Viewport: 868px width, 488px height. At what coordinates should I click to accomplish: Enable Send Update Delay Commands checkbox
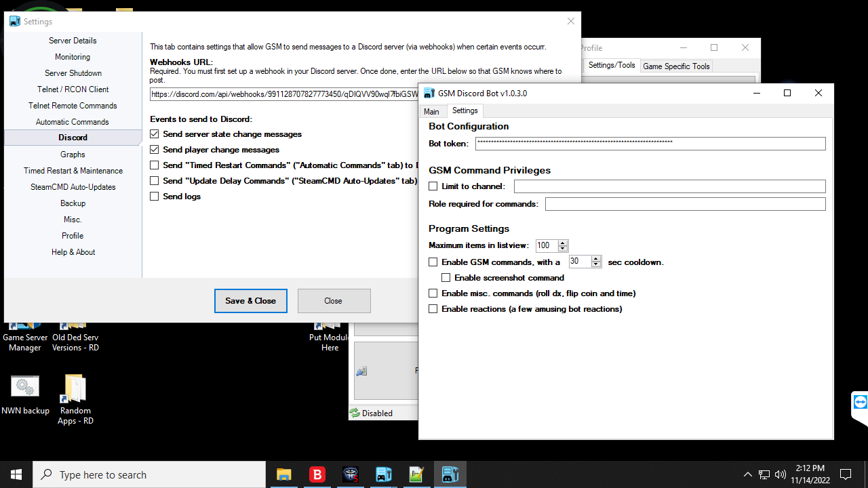(x=155, y=181)
